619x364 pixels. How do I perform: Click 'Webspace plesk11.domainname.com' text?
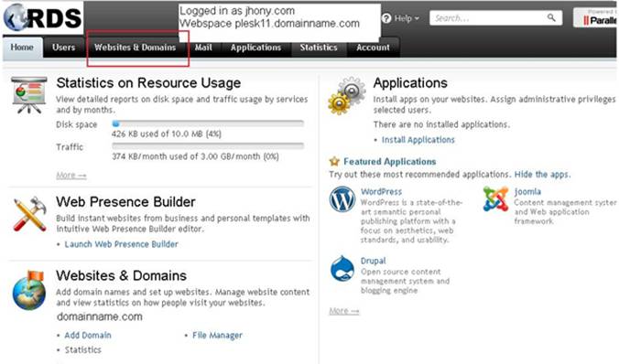coord(269,24)
